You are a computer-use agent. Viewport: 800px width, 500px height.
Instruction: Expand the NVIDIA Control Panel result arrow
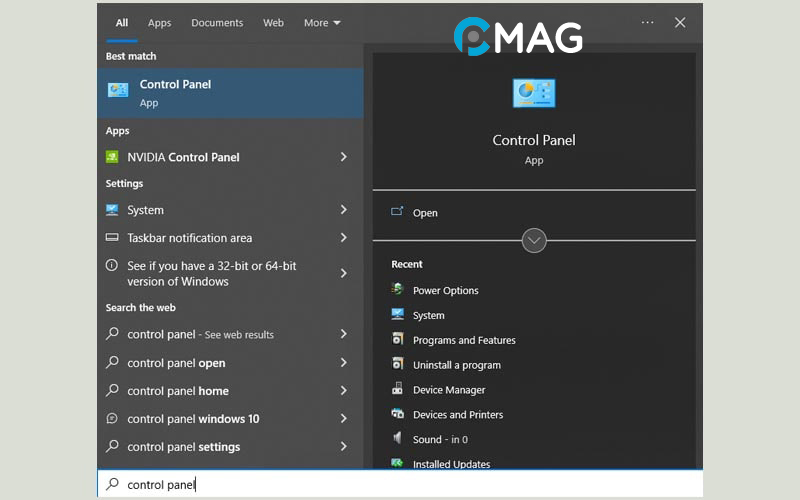point(343,157)
